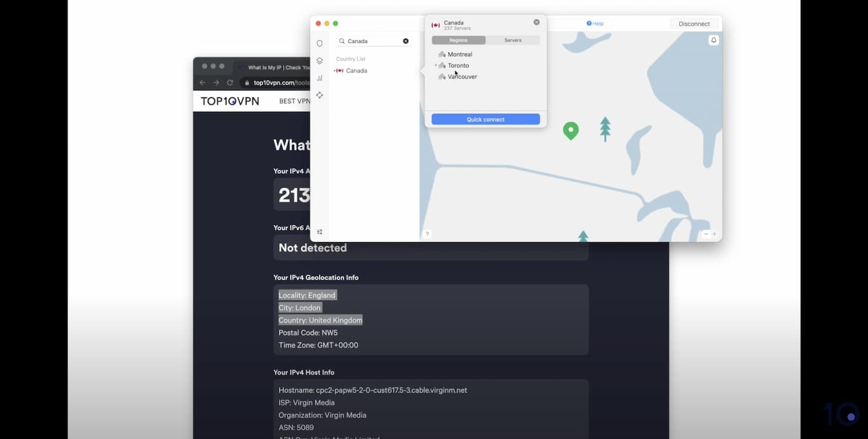Close the Canada servers popup

point(536,22)
